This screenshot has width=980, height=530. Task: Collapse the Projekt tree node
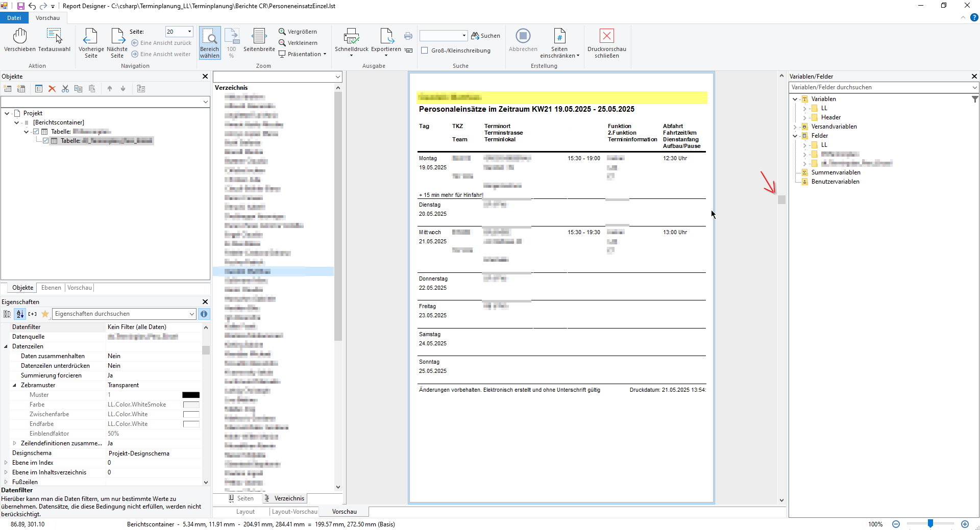click(7, 113)
